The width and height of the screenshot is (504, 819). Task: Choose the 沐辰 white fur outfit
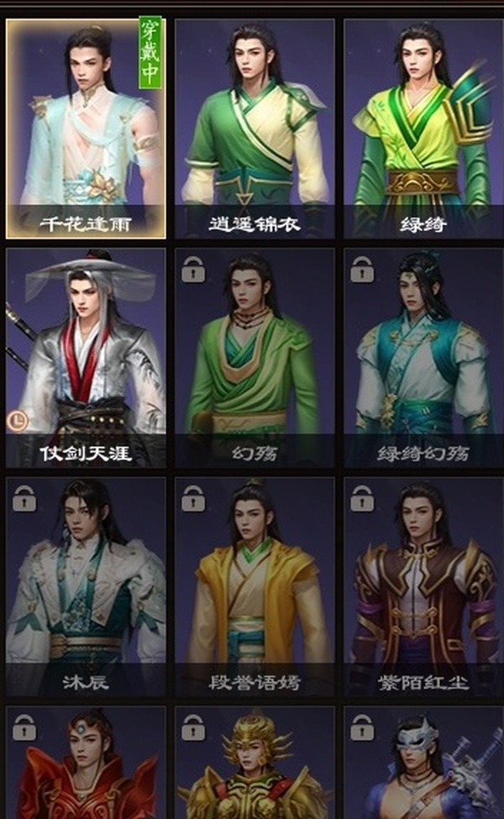pos(87,586)
